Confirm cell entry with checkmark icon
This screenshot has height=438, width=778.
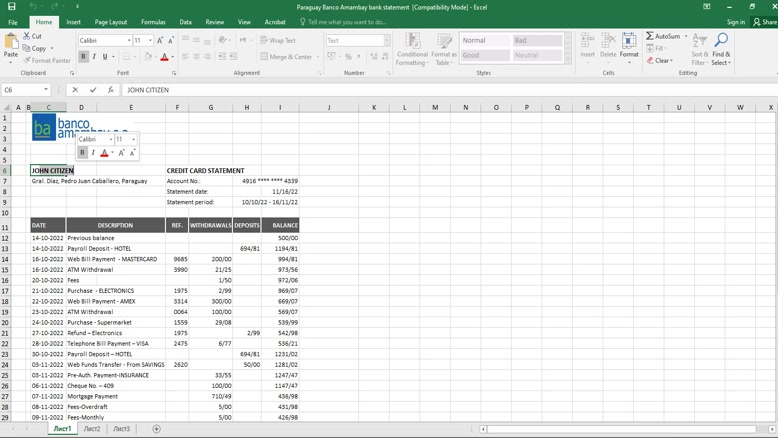(92, 90)
